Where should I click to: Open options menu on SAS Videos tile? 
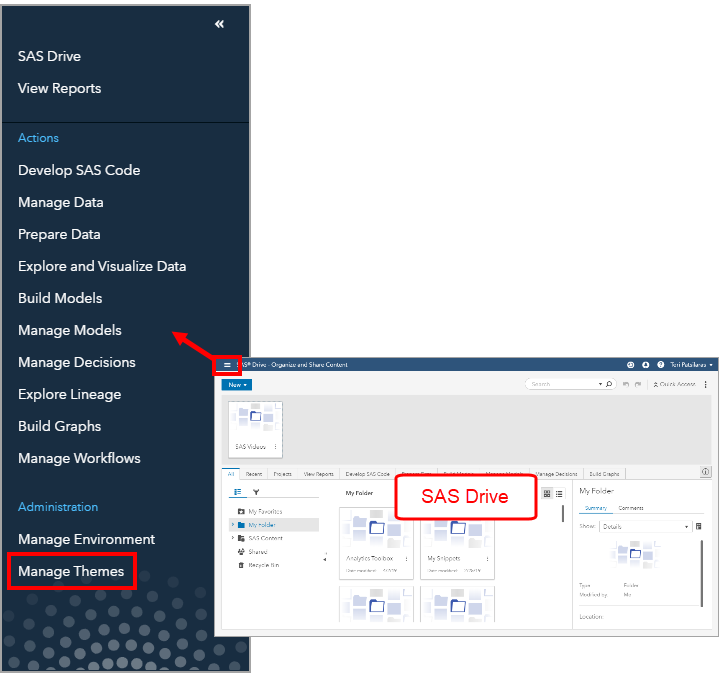coord(276,446)
